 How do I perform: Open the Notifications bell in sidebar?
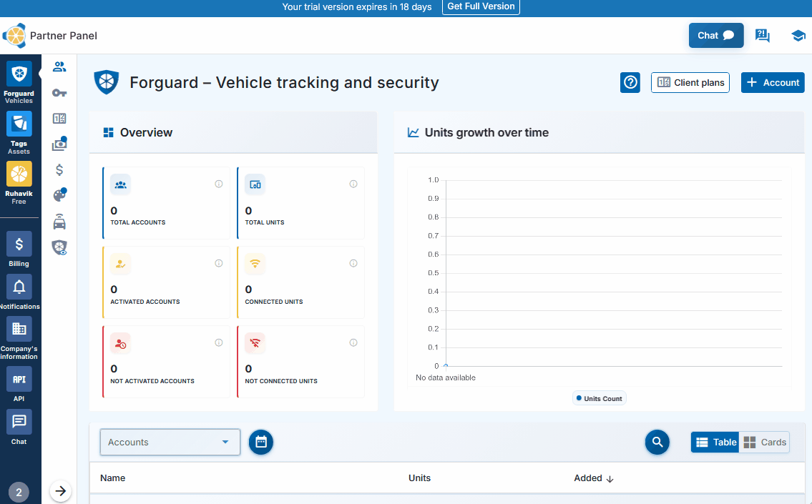point(19,292)
